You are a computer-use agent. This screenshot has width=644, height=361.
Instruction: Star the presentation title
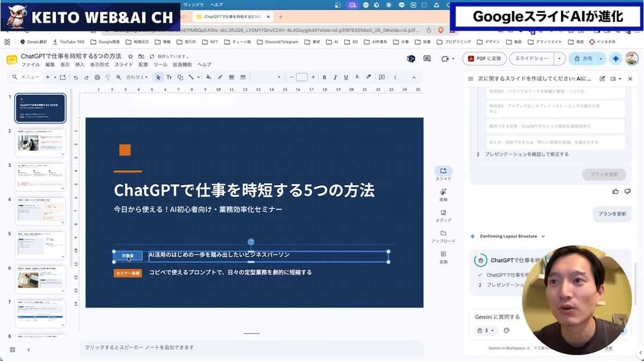131,56
